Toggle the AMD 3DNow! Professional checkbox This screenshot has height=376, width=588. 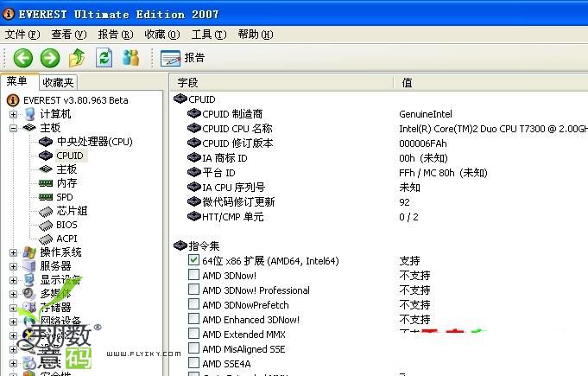[193, 290]
